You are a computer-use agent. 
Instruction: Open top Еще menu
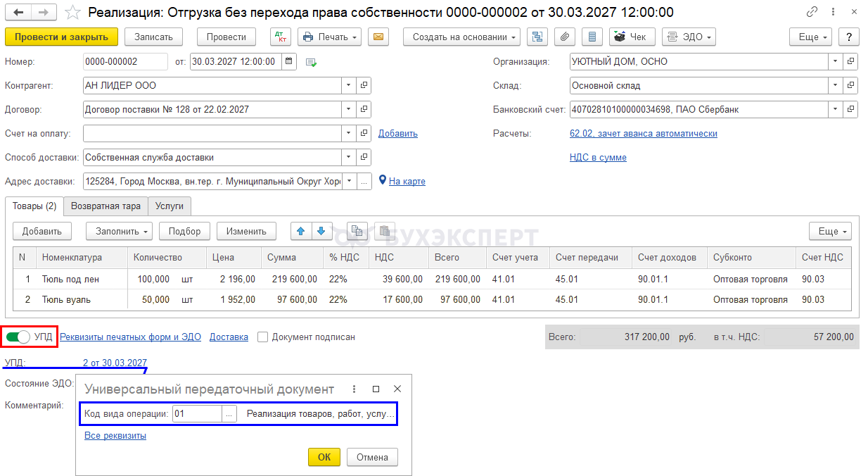pos(811,37)
